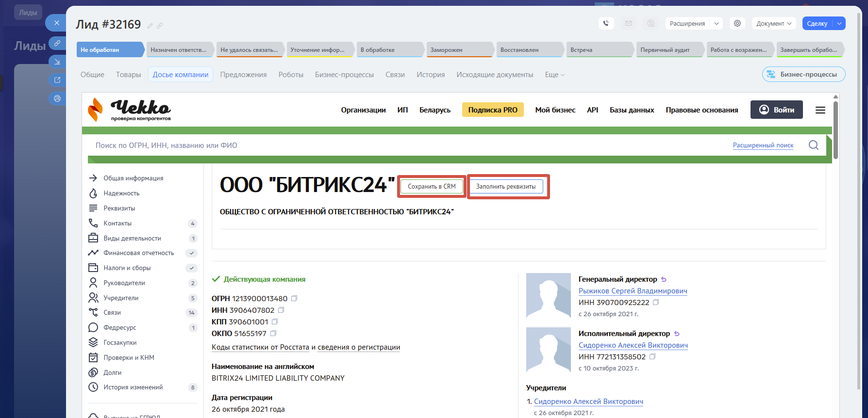Set lead stage to В обработке
This screenshot has width=868, height=418.
390,49
